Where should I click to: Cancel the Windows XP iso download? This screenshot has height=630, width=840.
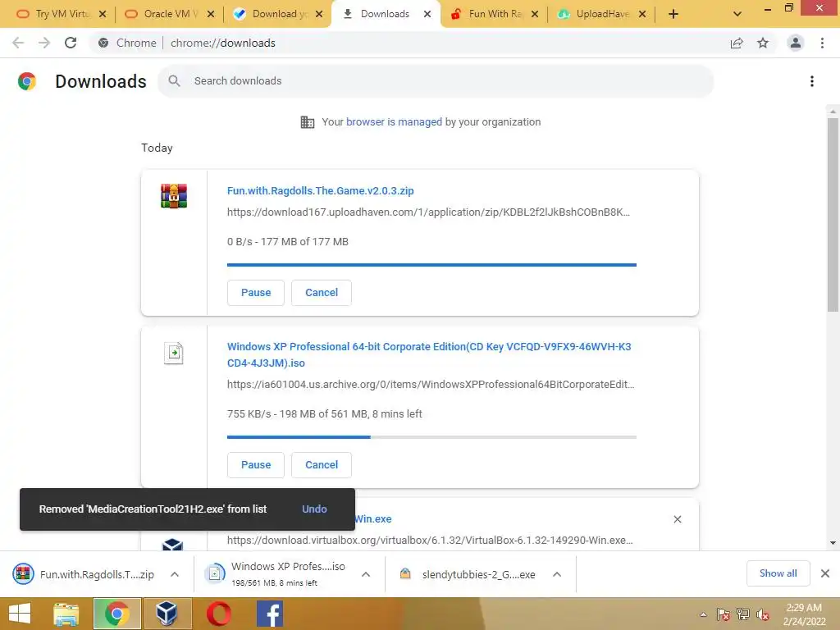pyautogui.click(x=322, y=465)
